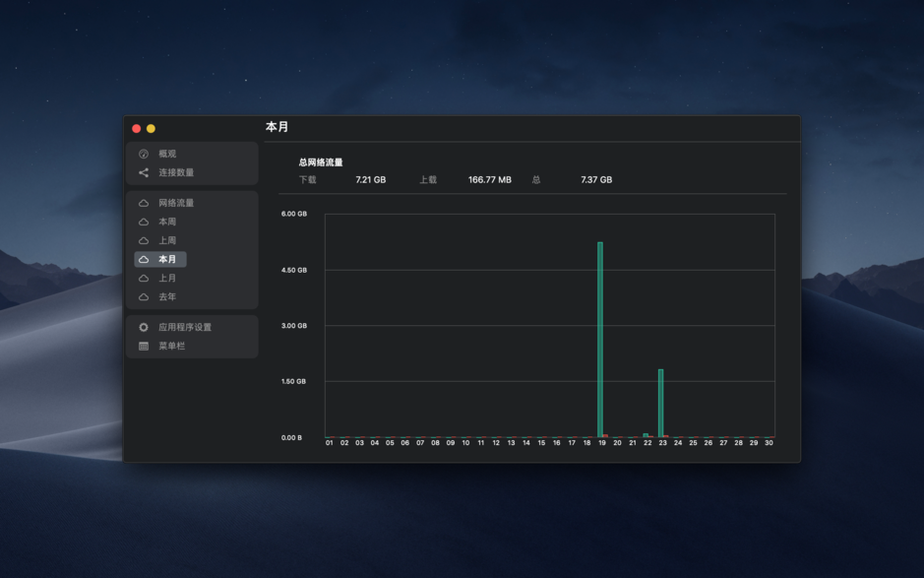This screenshot has width=924, height=578.
Task: Click the 6.00 GB axis label
Action: [294, 214]
